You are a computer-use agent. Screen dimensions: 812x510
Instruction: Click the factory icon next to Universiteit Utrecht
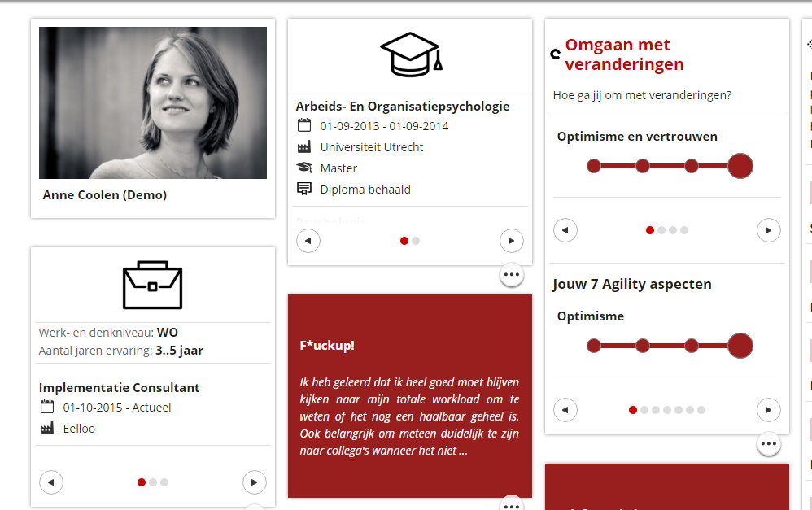304,146
